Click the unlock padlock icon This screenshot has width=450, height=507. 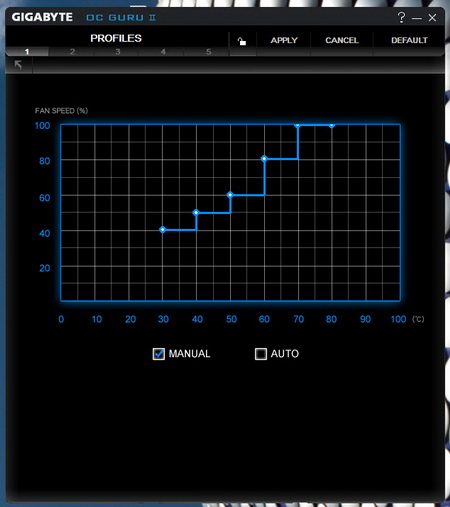coord(242,41)
